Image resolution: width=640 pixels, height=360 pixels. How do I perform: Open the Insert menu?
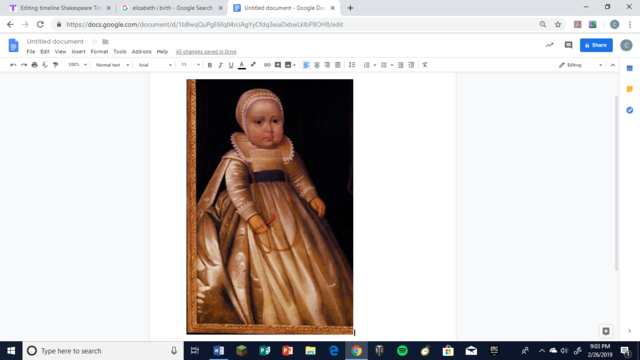click(78, 52)
